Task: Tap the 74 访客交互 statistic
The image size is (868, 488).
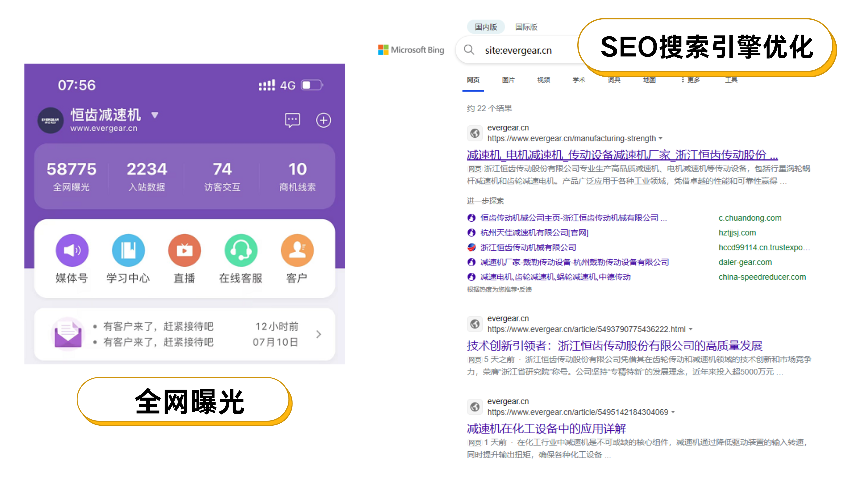Action: point(222,177)
